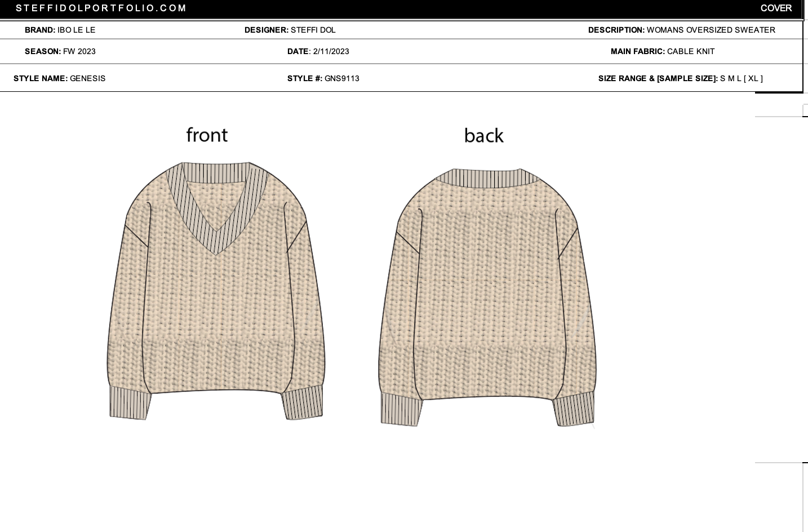This screenshot has width=808, height=532.
Task: Click the DESCRIPTION: WOMANS OVERSIZED SWEATER text
Action: coord(682,30)
